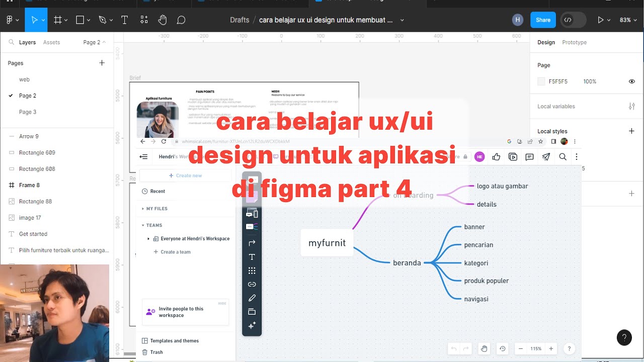This screenshot has width=644, height=362.
Task: Open the Figma help question mark button
Action: pyautogui.click(x=624, y=337)
